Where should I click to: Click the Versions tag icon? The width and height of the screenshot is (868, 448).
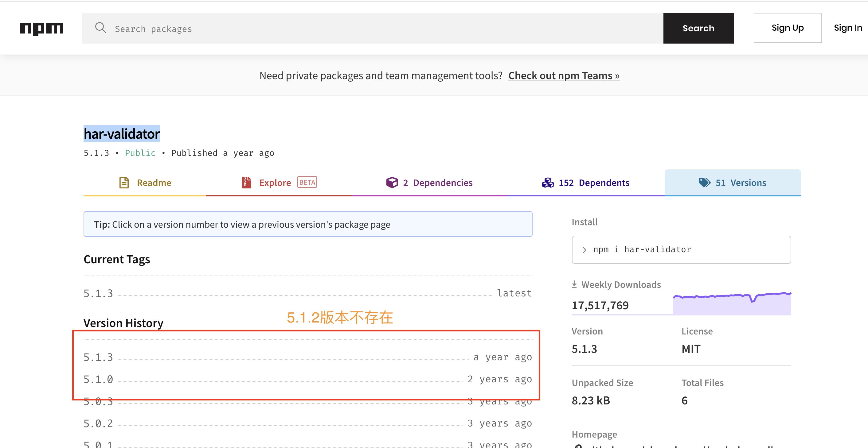click(704, 183)
